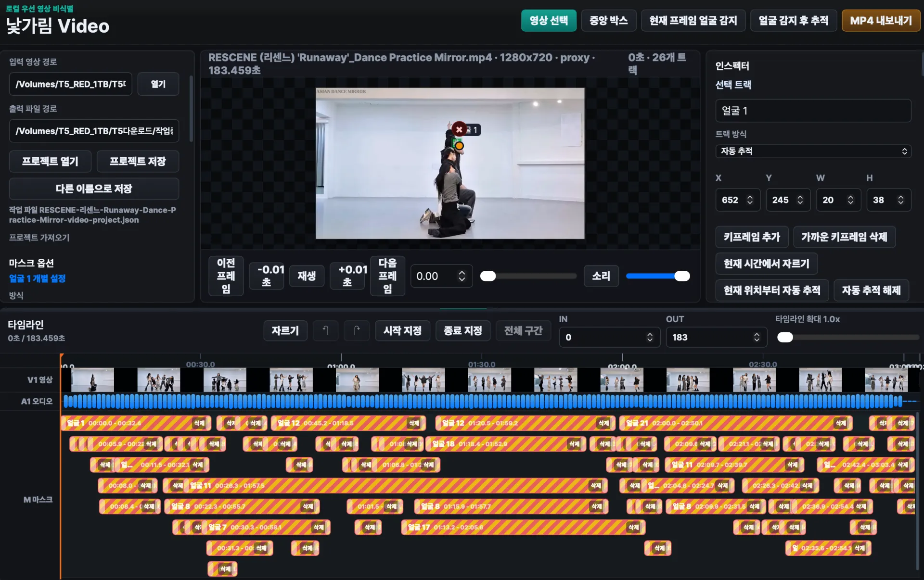
Task: Open the 트랙 방식 자동 추적 dropdown
Action: tap(813, 151)
